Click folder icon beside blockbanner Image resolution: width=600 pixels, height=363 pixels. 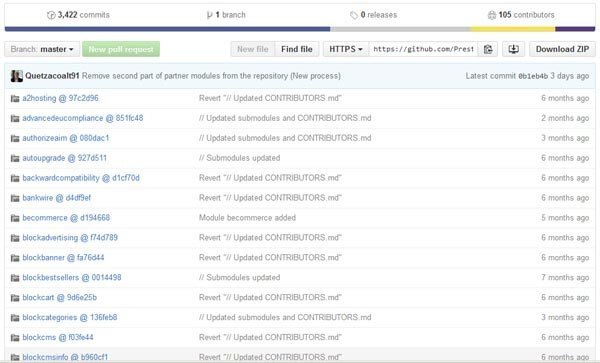coord(15,258)
